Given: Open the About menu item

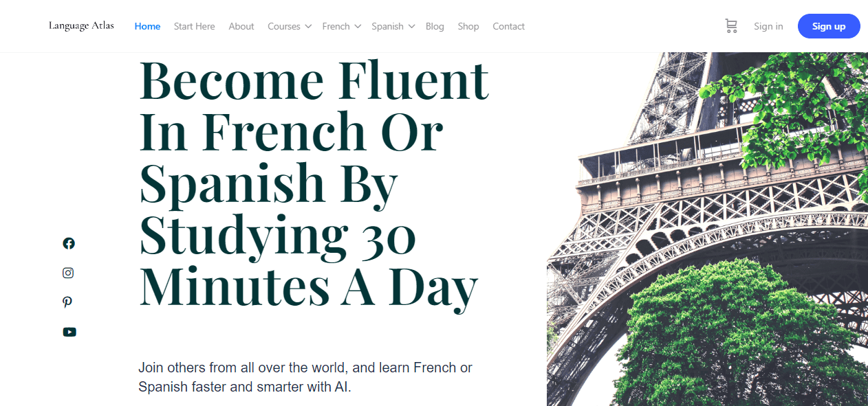Looking at the screenshot, I should tap(241, 26).
